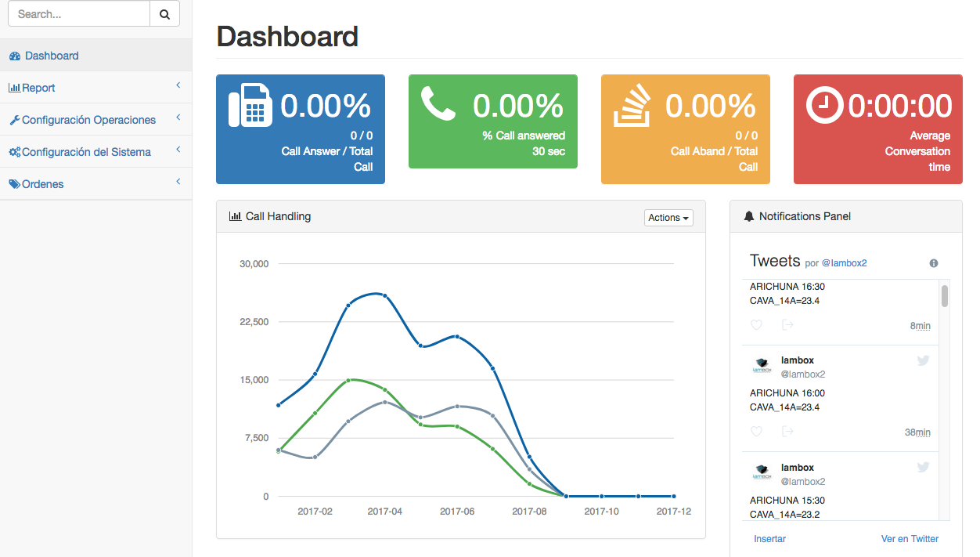The image size is (980, 557).
Task: Click the Ver en Twitter link
Action: 910,539
